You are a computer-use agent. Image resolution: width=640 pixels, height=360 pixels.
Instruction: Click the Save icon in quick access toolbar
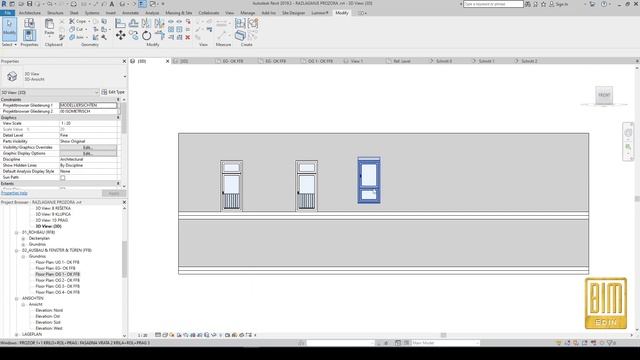29,4
